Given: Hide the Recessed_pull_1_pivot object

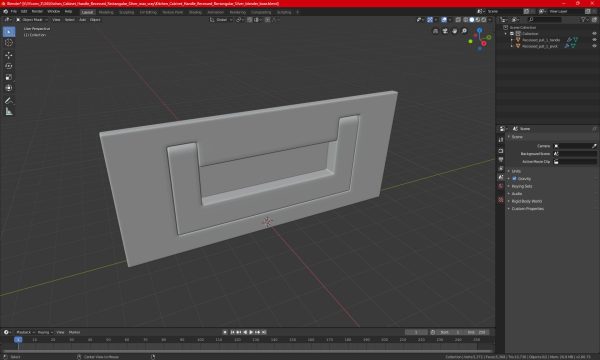Looking at the screenshot, I should tap(594, 46).
